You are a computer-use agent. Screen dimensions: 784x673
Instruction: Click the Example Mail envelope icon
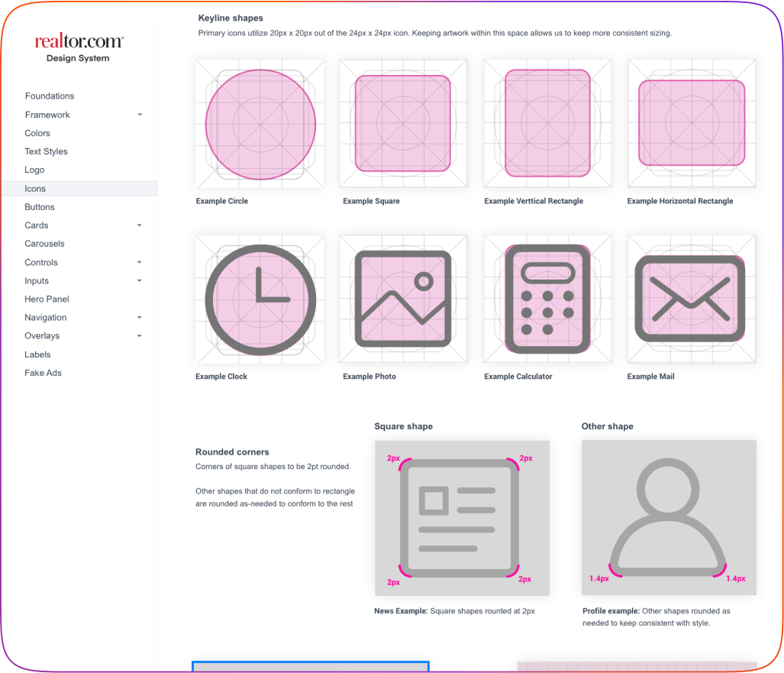pos(690,299)
